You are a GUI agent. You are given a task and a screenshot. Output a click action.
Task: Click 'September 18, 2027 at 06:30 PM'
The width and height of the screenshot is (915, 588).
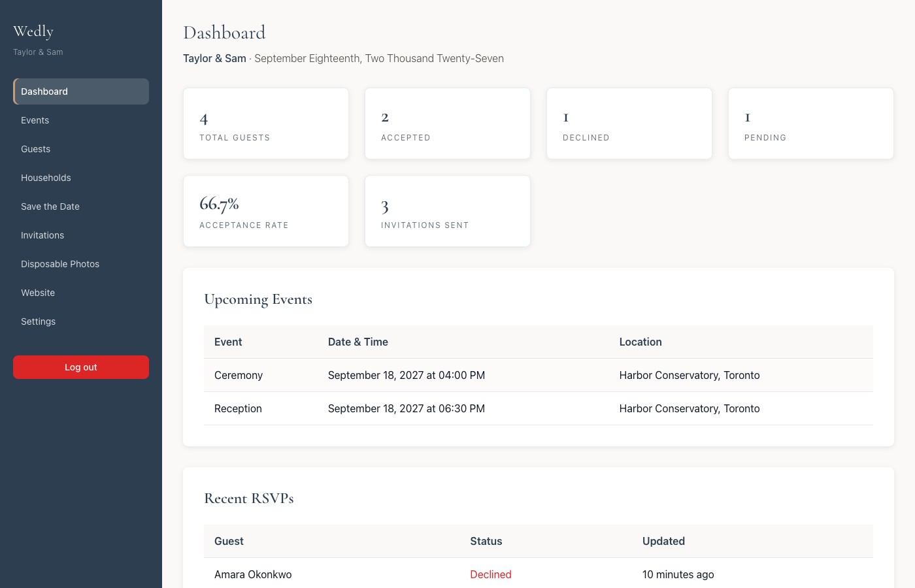coord(407,408)
